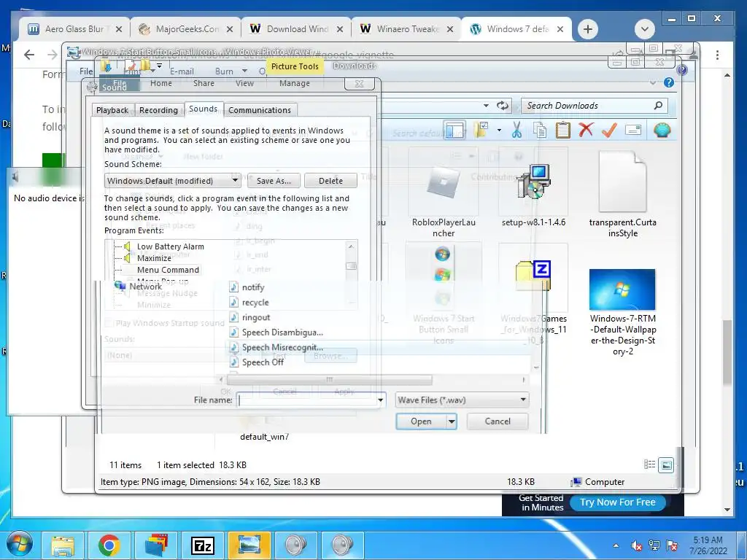Click Try Now For Free banner button
Viewport: 747px width, 560px height.
point(617,502)
